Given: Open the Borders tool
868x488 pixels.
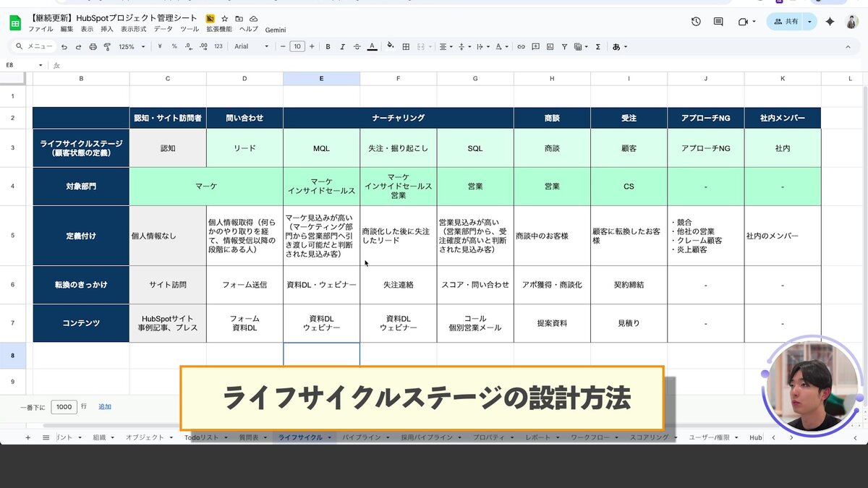Looking at the screenshot, I should tap(407, 46).
